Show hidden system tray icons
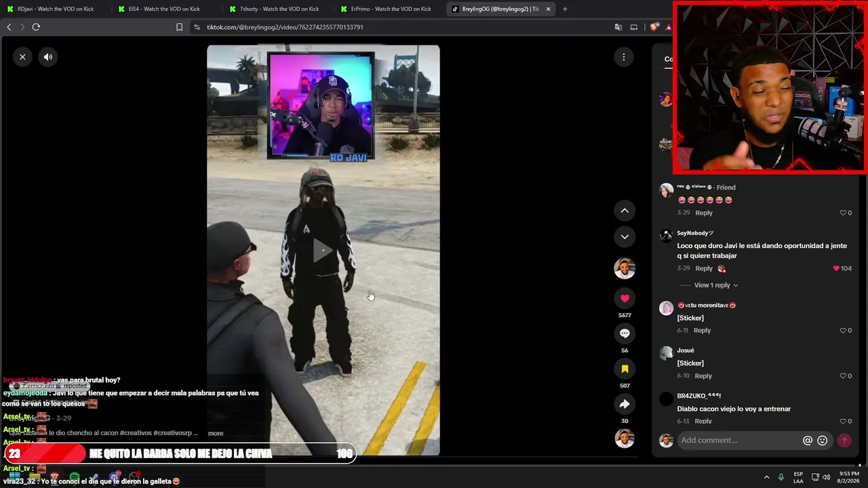This screenshot has width=868, height=488. (x=766, y=477)
